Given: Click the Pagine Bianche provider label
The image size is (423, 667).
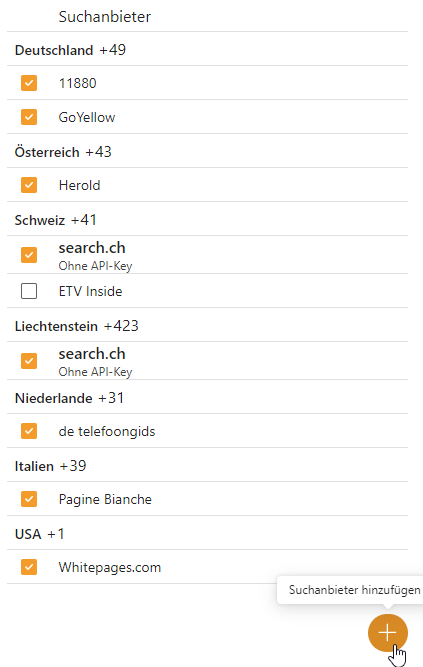Looking at the screenshot, I should pos(105,499).
